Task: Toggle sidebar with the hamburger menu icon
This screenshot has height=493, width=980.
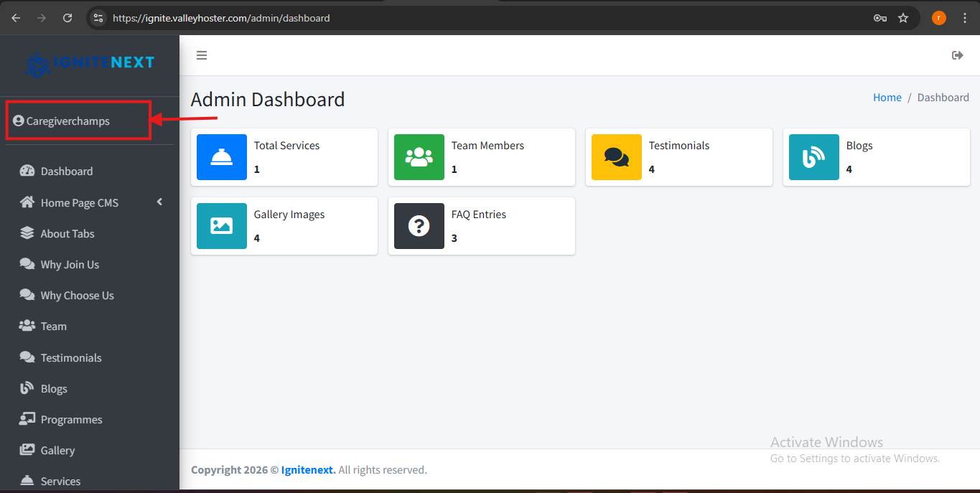Action: [202, 55]
